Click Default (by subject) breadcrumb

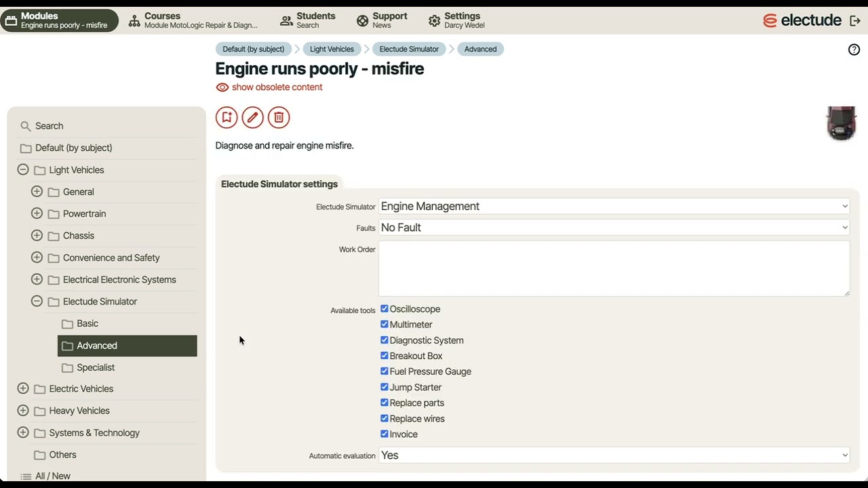click(254, 49)
